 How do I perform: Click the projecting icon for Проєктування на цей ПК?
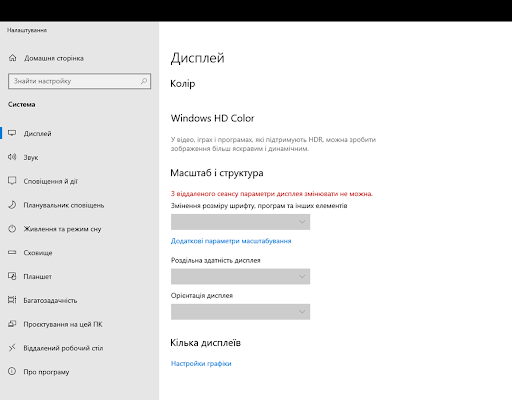(x=12, y=324)
